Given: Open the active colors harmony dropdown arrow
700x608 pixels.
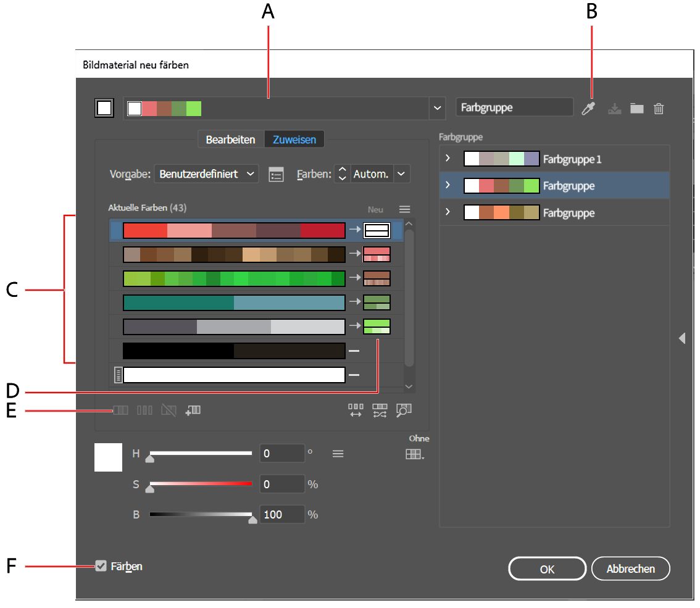Looking at the screenshot, I should 438,108.
